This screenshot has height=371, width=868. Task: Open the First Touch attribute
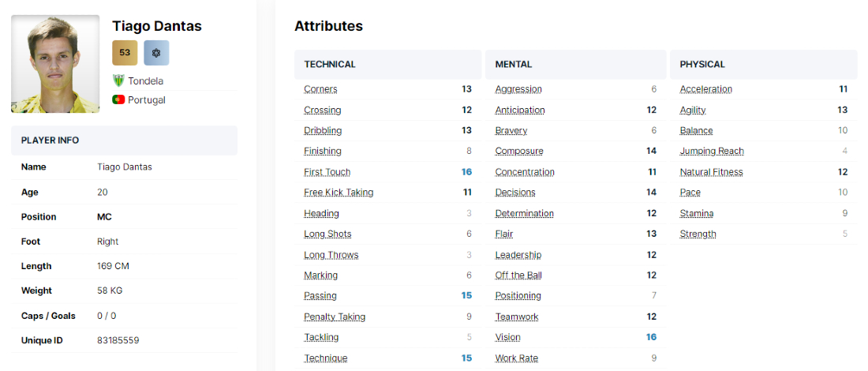(x=327, y=172)
